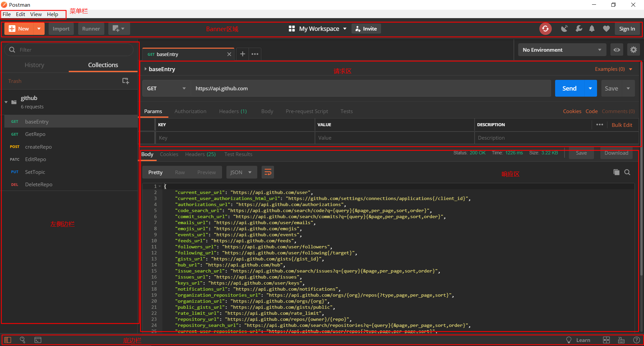
Task: Click the bootcamp lightbulb icon
Action: click(x=569, y=340)
